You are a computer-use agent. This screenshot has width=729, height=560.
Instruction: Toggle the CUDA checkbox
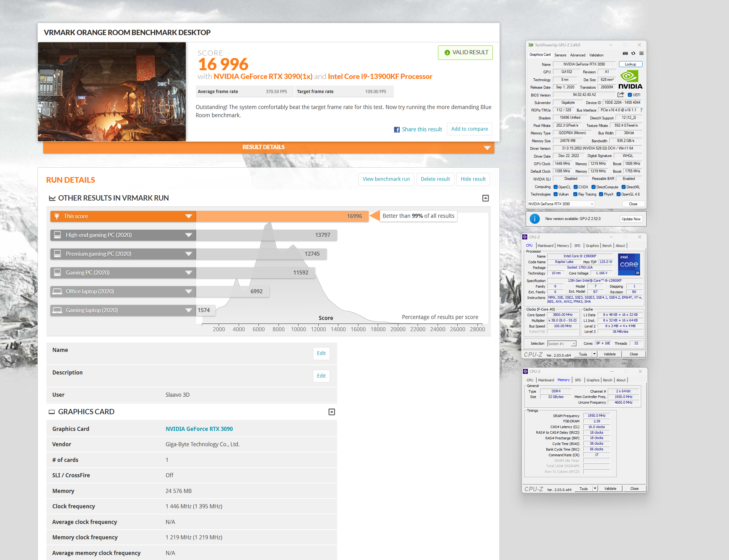(575, 187)
